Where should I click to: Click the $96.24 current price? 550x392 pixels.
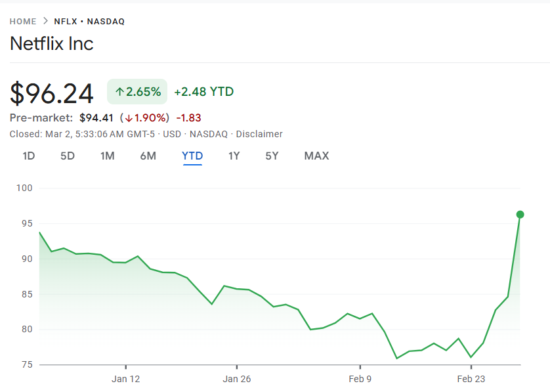(x=51, y=93)
